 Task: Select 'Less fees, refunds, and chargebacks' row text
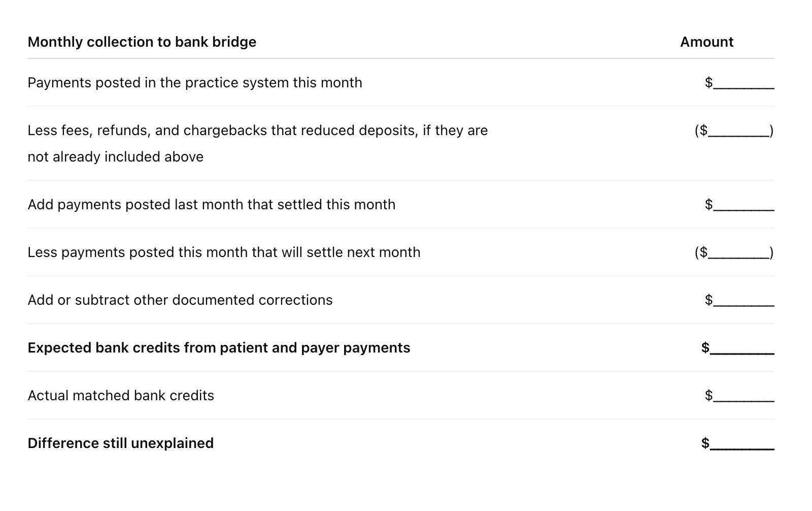257,131
